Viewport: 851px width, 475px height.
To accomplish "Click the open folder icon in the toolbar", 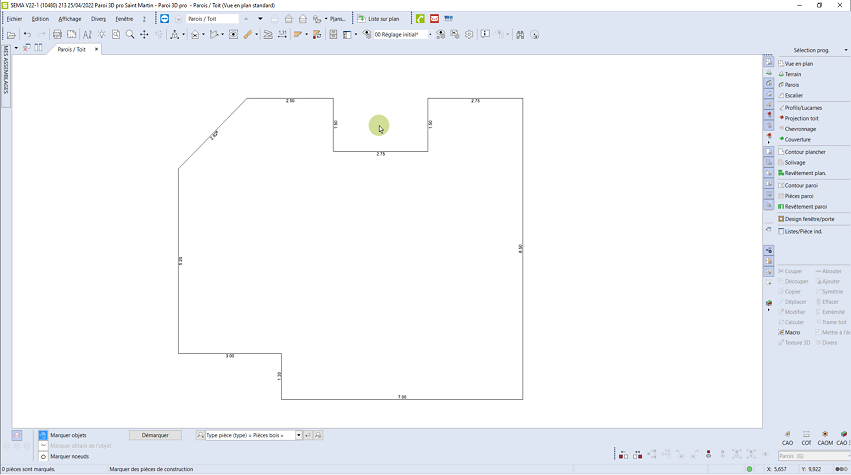I will coord(11,34).
